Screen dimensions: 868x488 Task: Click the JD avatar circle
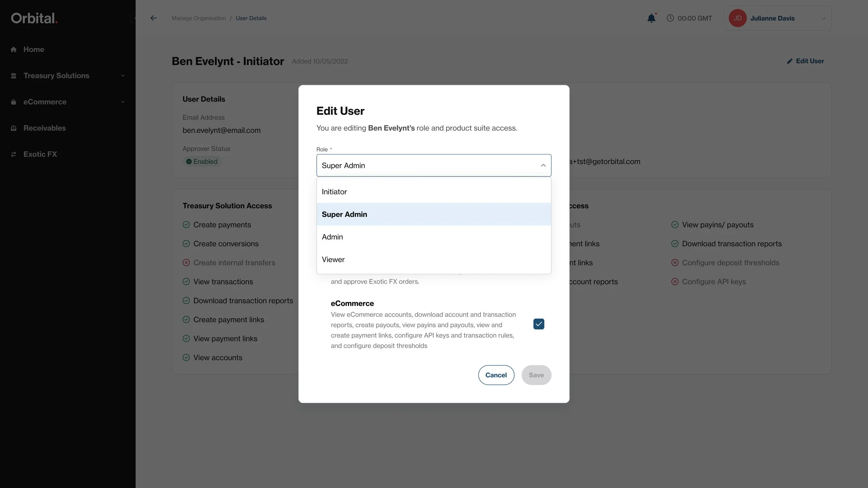click(737, 18)
